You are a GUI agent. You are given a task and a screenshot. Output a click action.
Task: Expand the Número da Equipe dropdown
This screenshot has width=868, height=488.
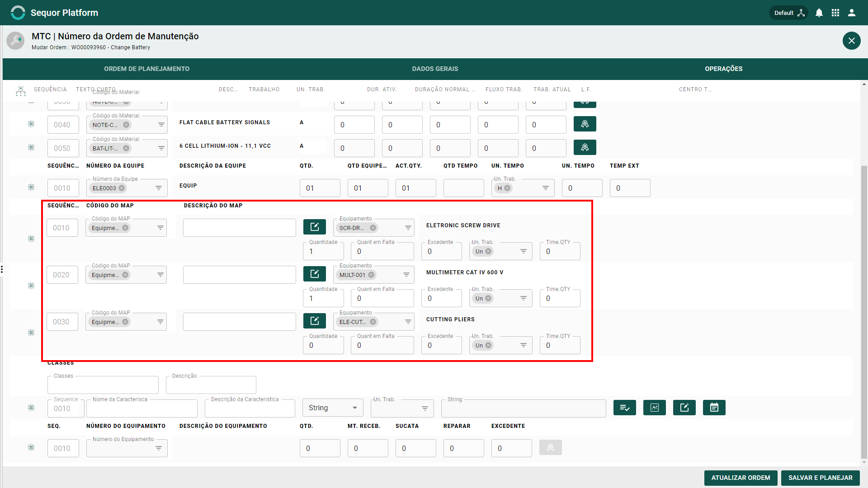[x=159, y=188]
